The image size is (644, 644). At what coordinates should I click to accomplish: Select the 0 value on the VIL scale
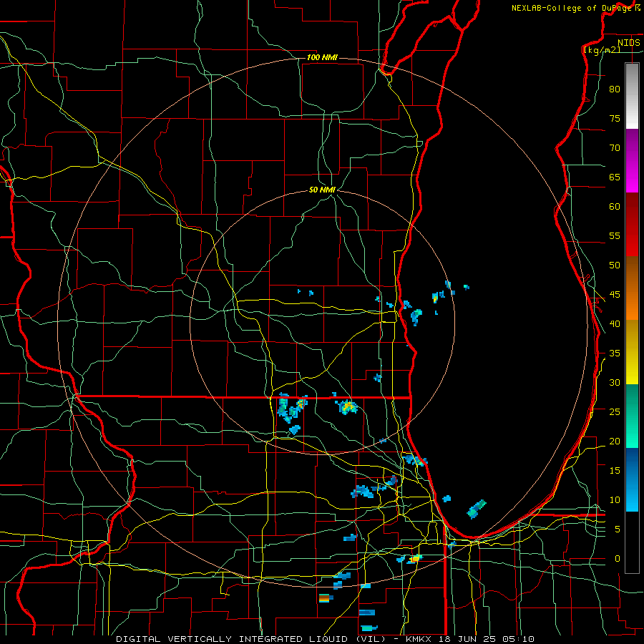(x=618, y=559)
